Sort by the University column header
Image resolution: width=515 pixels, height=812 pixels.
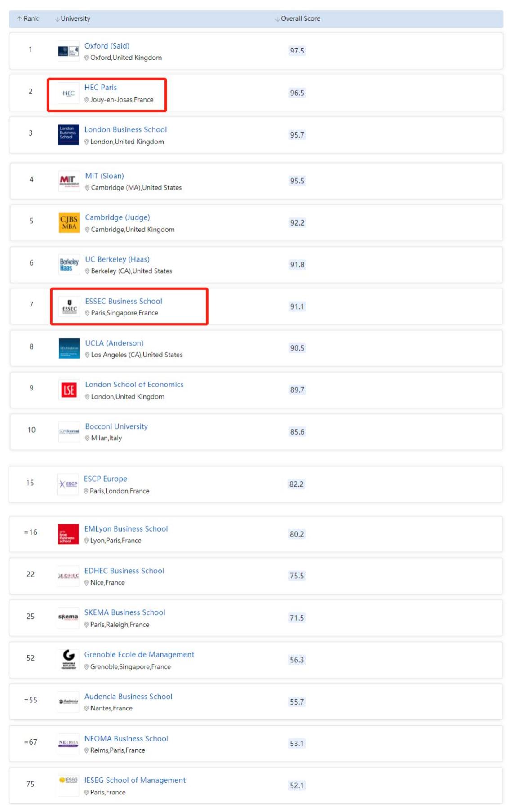coord(73,18)
